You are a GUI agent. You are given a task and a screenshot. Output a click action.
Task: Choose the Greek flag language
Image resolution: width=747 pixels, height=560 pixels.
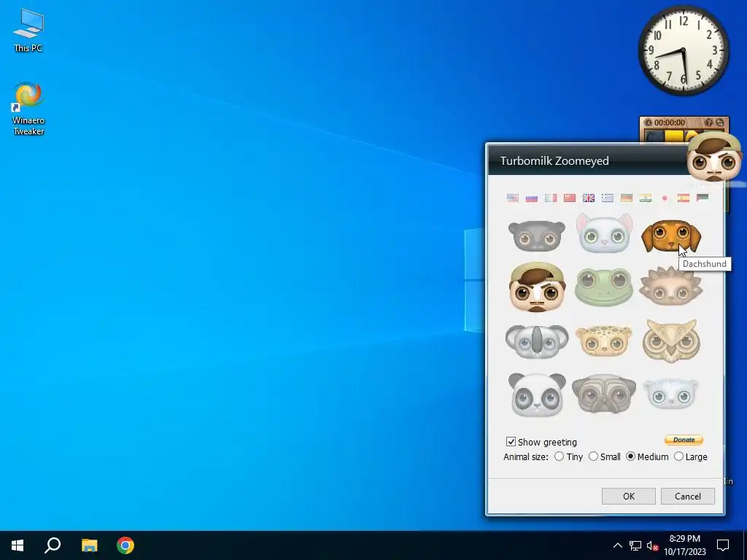pyautogui.click(x=608, y=198)
